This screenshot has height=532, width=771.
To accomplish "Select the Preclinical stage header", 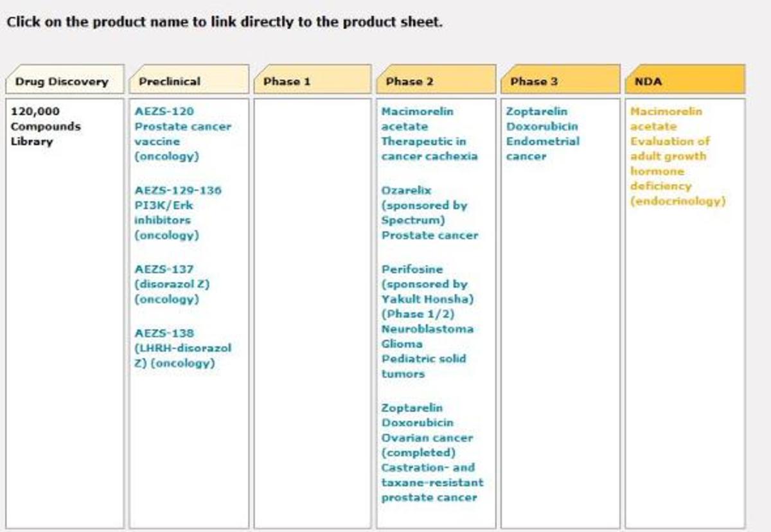I will click(x=170, y=82).
